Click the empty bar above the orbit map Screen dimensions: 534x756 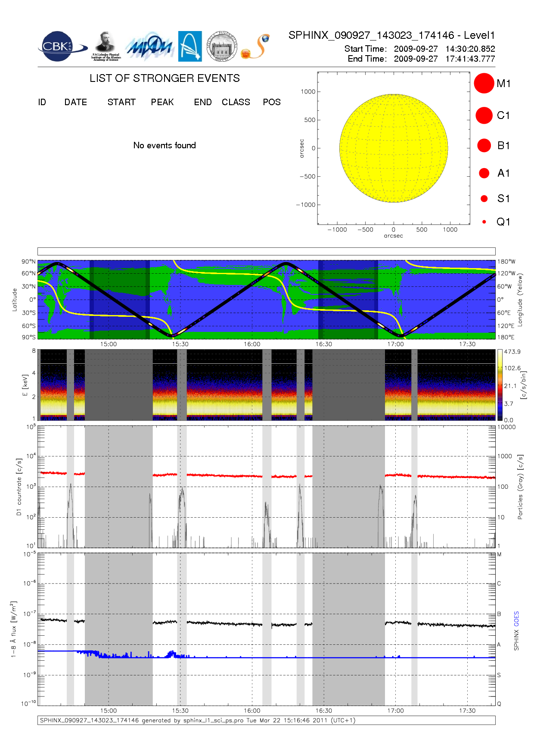click(266, 251)
